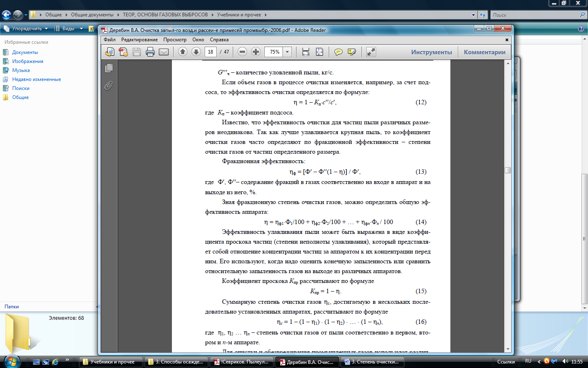Expand breadcrumb arrow after Учебники и прочее
Screen dimensions: 588x368
[266, 15]
